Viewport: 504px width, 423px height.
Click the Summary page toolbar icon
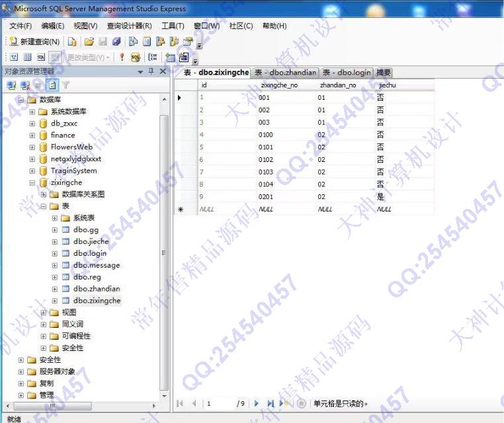coord(147,42)
